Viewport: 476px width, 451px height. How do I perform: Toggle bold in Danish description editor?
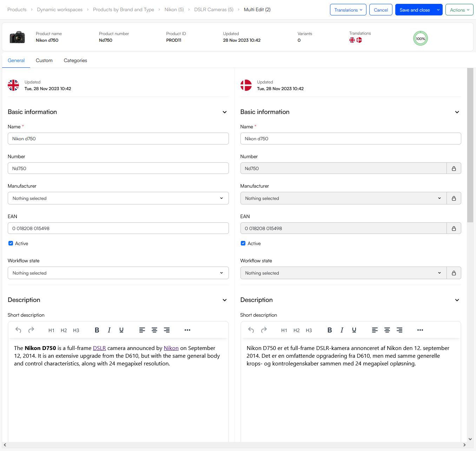click(x=330, y=330)
